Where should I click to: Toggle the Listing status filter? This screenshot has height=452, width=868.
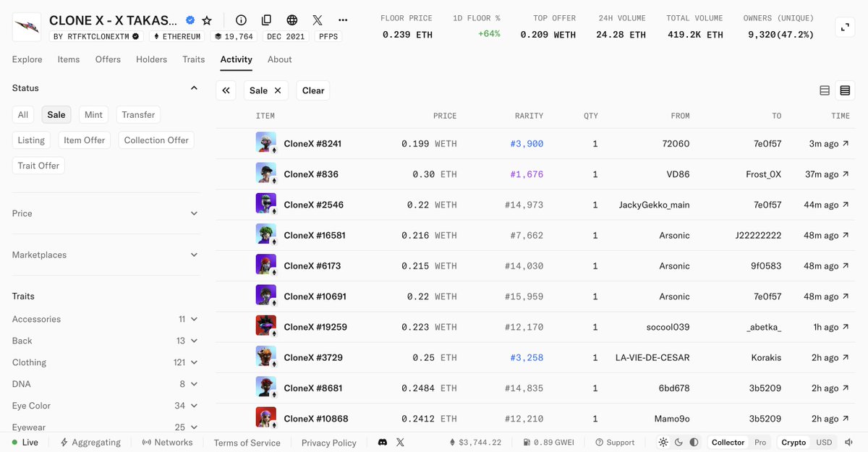pyautogui.click(x=31, y=140)
